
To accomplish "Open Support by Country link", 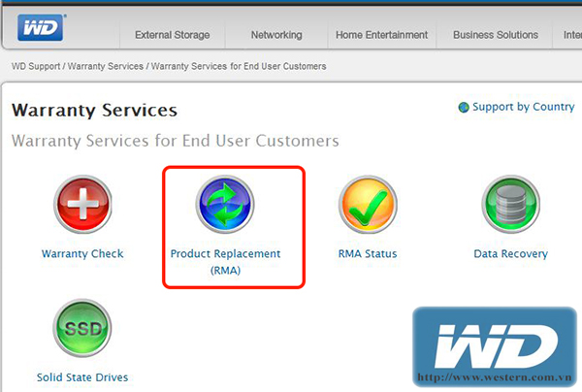I will tap(524, 107).
